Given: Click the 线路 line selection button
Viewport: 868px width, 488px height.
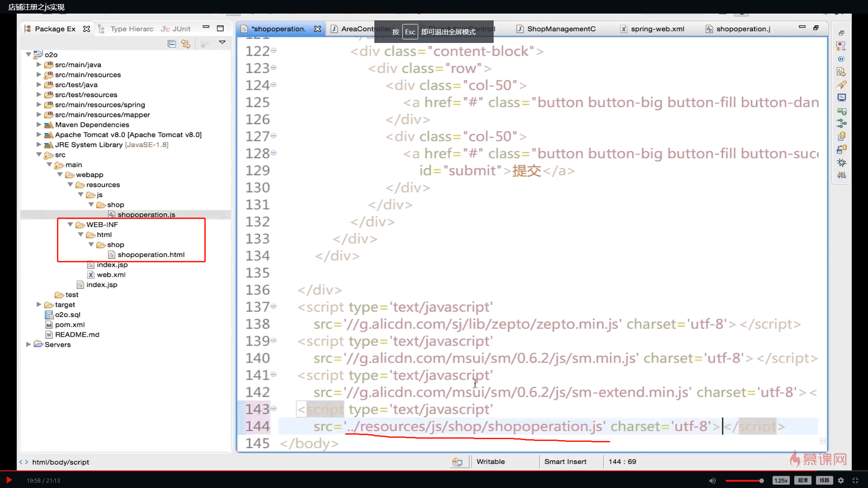Looking at the screenshot, I should (825, 480).
